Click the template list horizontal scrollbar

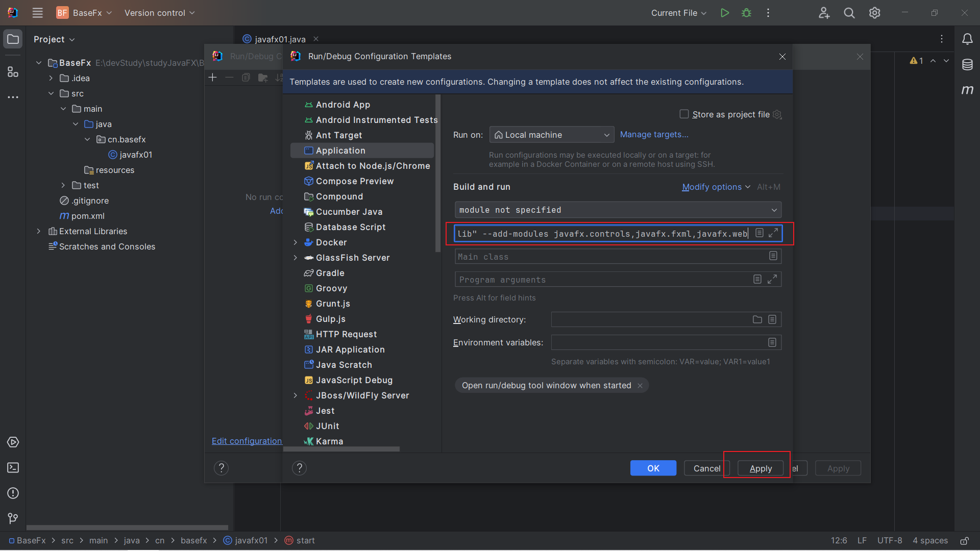pos(341,449)
